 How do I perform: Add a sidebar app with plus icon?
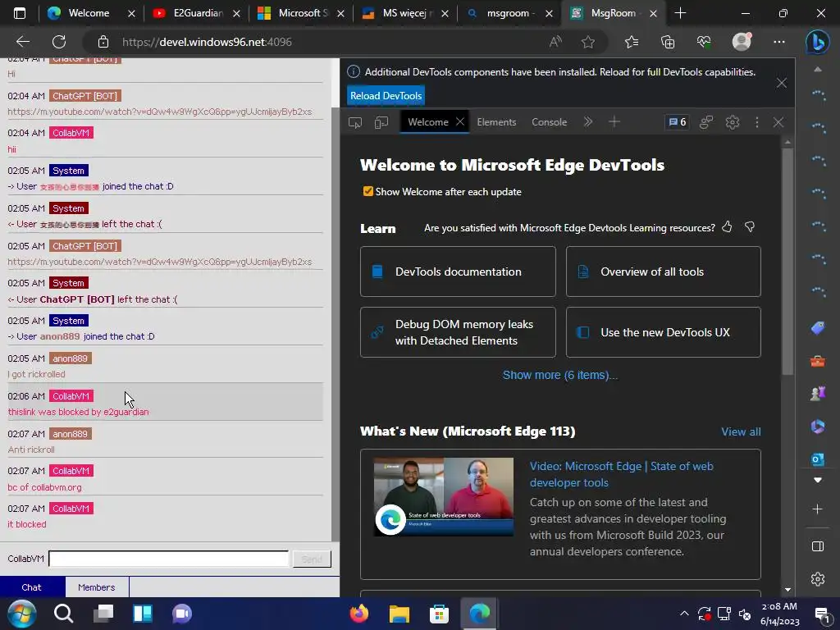point(818,509)
